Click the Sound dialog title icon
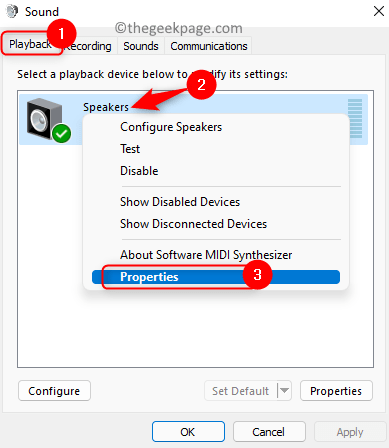Image resolution: width=389 pixels, height=448 pixels. [12, 12]
